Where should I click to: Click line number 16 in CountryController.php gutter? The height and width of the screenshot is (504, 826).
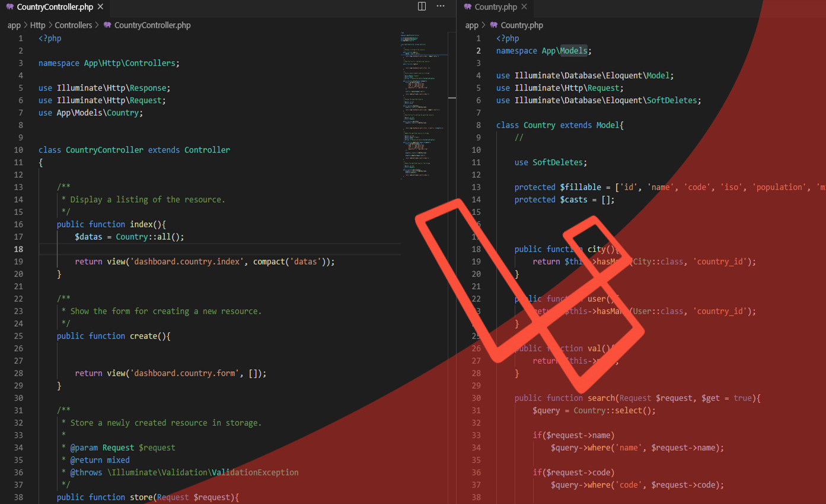(x=18, y=224)
